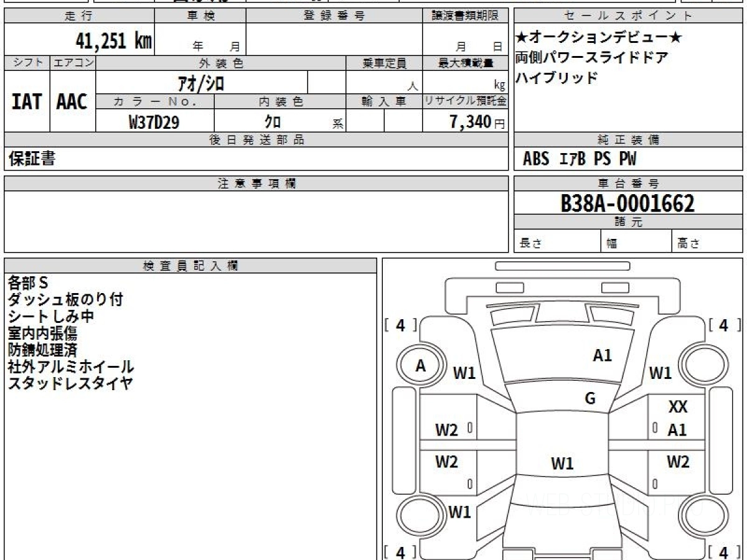Screen dimensions: 747x560
Task: Select the ABS エアB PS PW equipment line
Action: point(580,159)
